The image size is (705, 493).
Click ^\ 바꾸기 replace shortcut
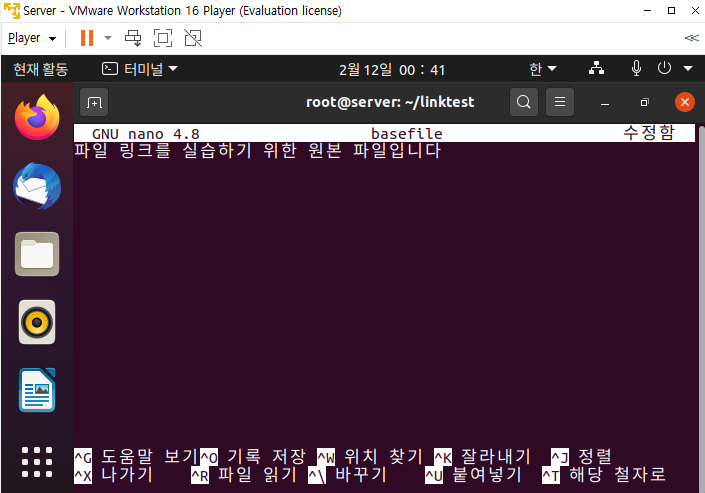click(348, 475)
